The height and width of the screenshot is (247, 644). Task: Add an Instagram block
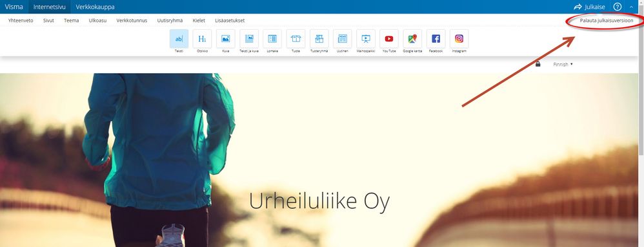(459, 39)
